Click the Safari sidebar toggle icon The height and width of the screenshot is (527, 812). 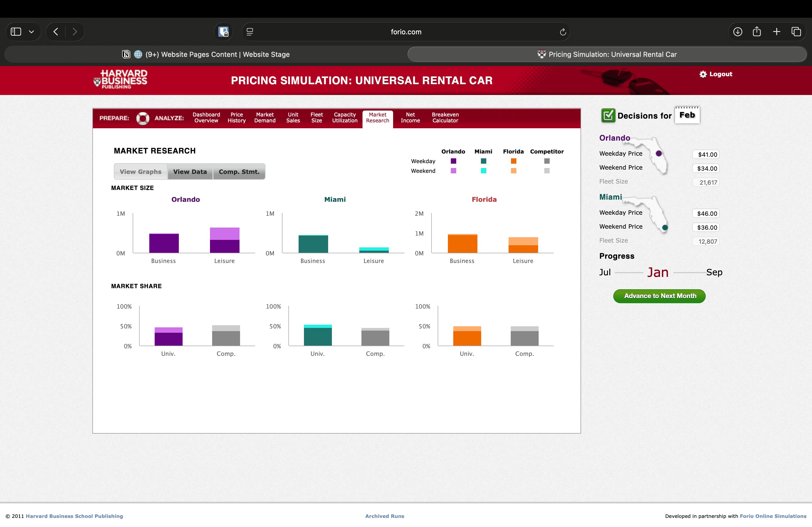pos(16,32)
